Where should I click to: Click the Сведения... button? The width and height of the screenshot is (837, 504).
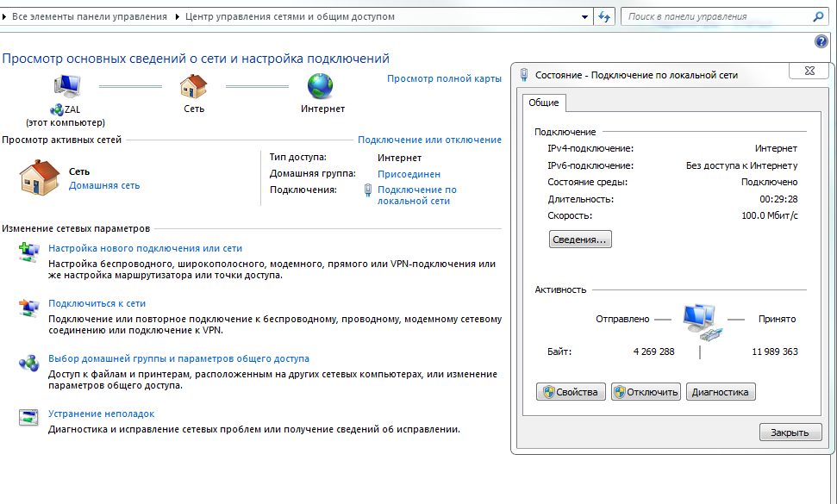[x=580, y=240]
